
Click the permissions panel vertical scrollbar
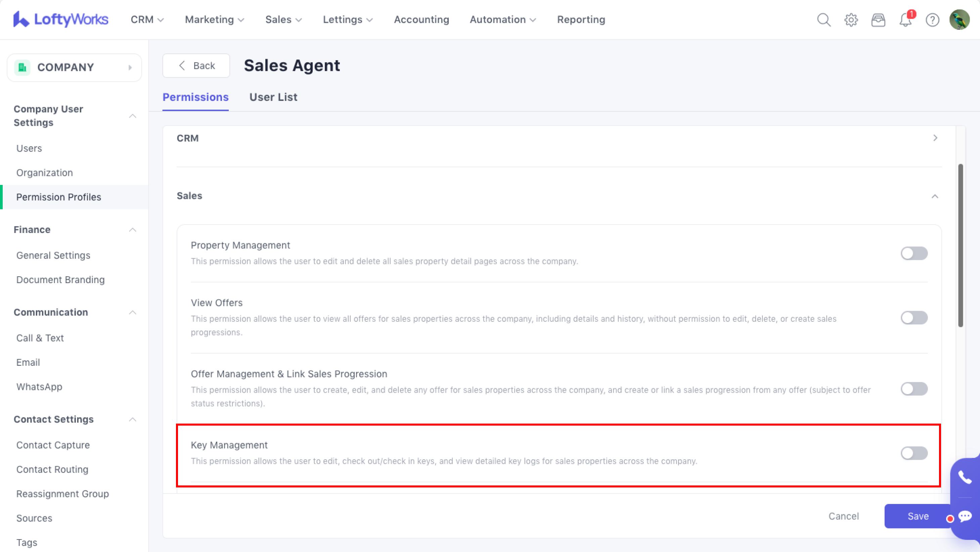[960, 245]
